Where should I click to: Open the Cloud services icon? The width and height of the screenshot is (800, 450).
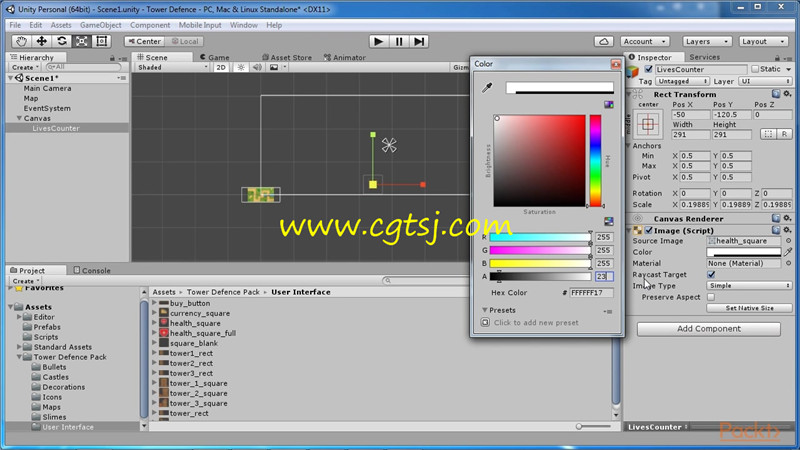(604, 41)
